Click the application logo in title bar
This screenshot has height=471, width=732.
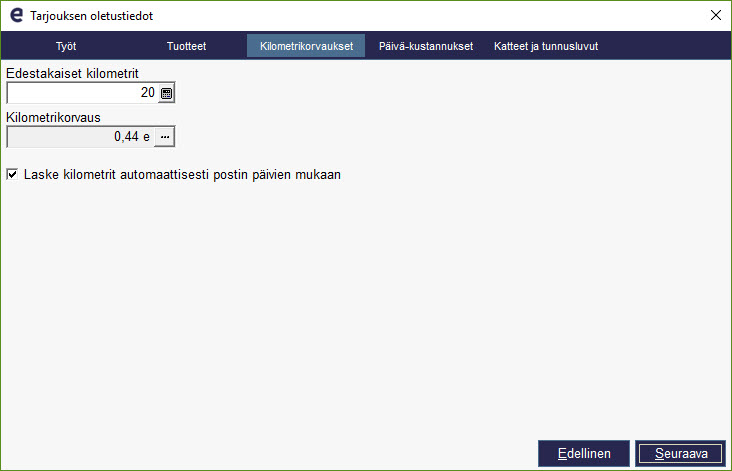[16, 15]
